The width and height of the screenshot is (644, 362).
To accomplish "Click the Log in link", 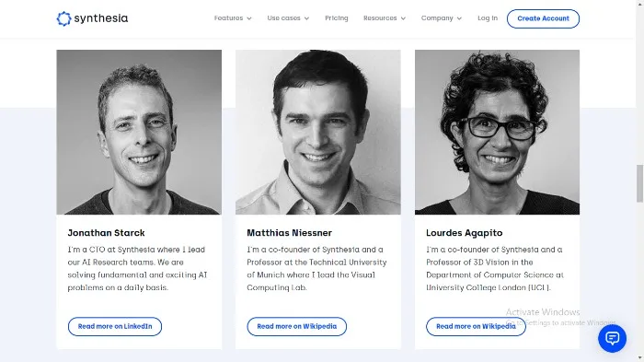I will (488, 18).
